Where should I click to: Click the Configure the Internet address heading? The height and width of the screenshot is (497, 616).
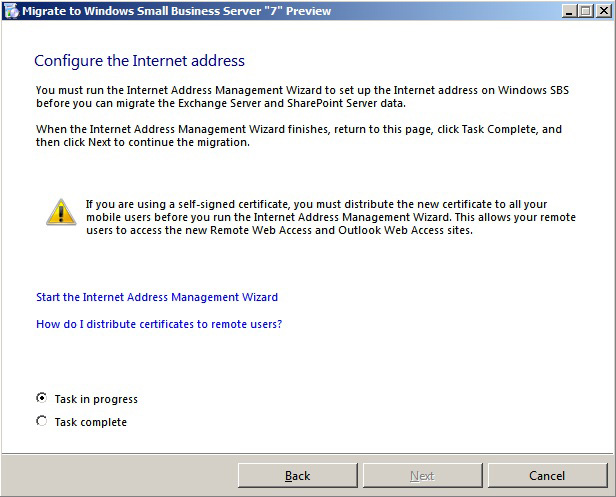(x=139, y=61)
